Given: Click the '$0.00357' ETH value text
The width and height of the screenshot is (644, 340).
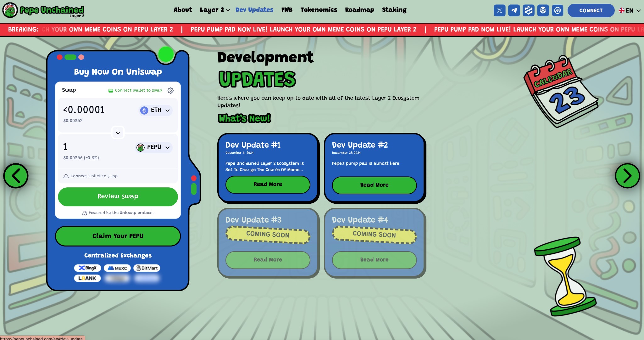Looking at the screenshot, I should [x=73, y=121].
